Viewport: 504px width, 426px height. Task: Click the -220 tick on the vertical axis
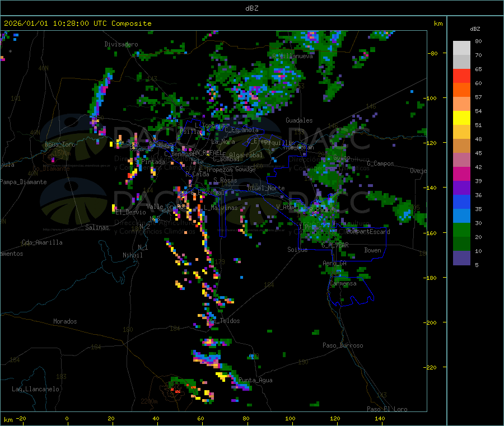[431, 368]
